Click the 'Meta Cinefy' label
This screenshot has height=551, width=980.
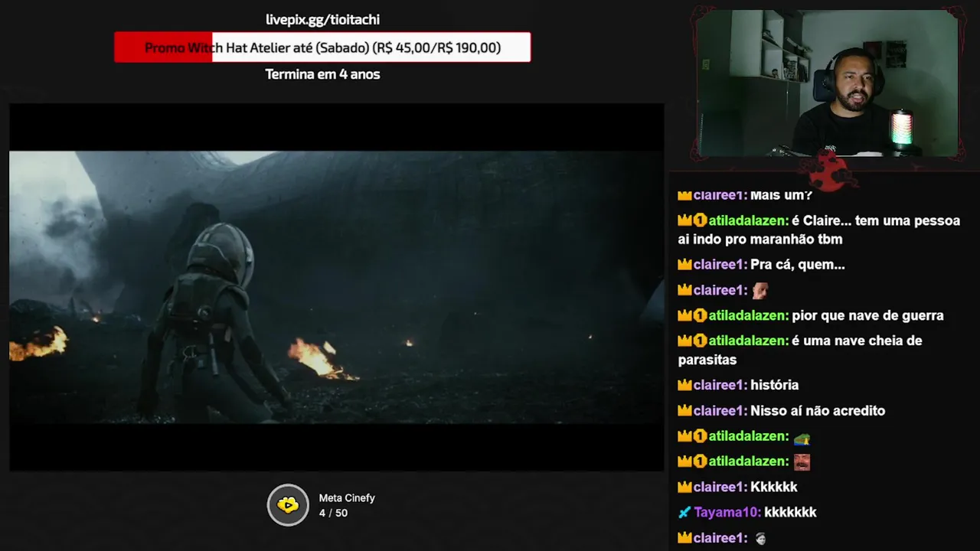(347, 498)
